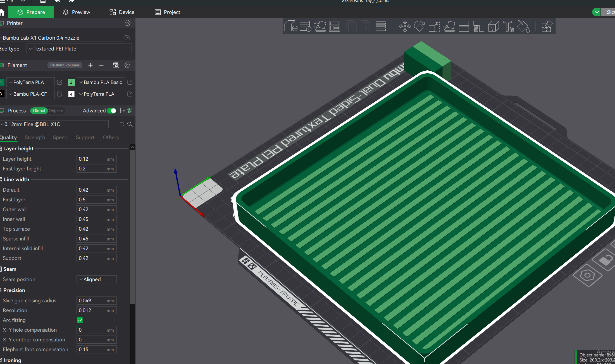This screenshot has height=364, width=615.
Task: Switch to the Prepare tab
Action: [31, 12]
